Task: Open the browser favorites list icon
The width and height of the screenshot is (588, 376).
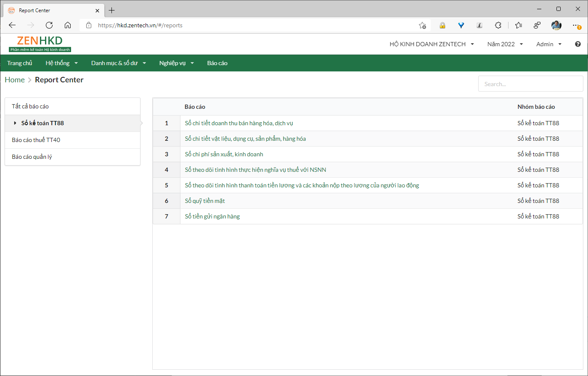Action: click(x=519, y=25)
